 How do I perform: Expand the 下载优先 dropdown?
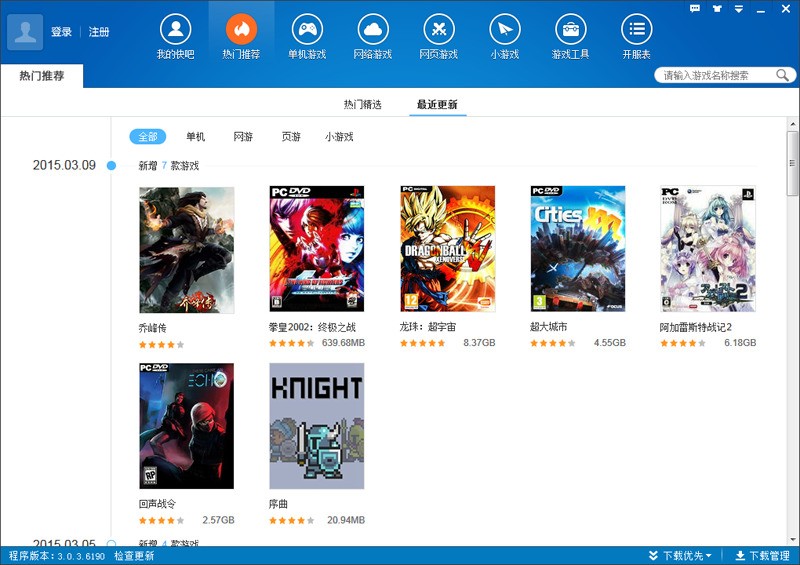(680, 556)
